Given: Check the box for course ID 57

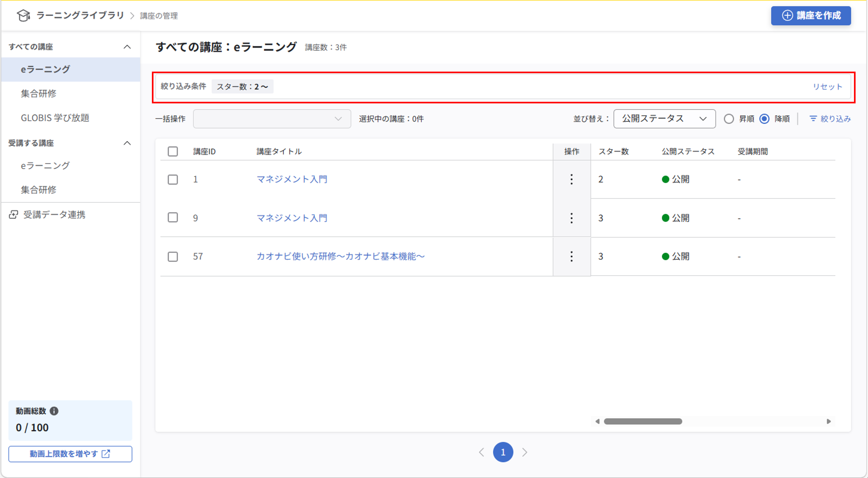Looking at the screenshot, I should 173,256.
